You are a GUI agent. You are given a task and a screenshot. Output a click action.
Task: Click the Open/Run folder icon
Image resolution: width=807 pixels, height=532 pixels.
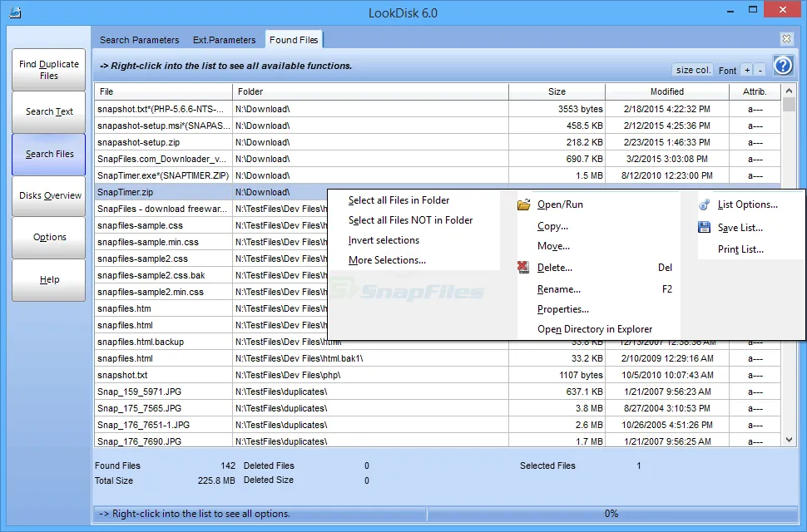524,204
